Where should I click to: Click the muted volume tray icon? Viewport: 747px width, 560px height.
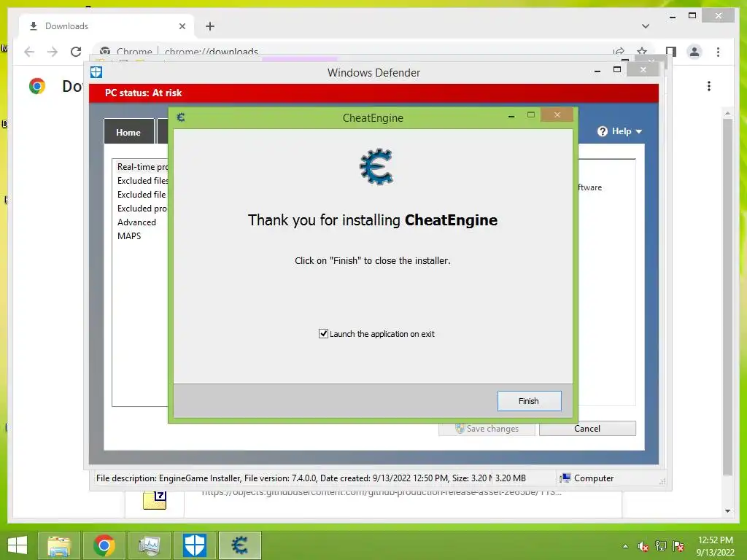643,546
